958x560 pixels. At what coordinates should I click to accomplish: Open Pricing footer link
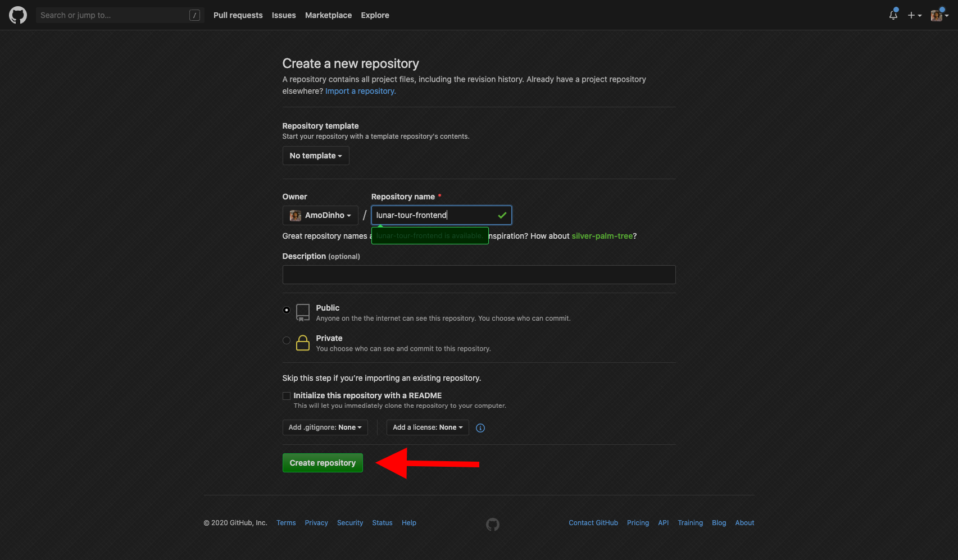638,523
